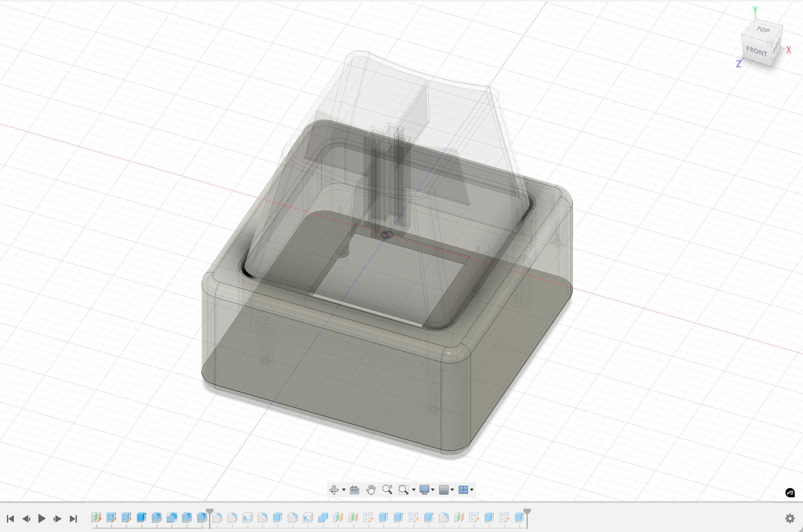803x532 pixels.
Task: Step forward one timeline feature
Action: (x=57, y=518)
